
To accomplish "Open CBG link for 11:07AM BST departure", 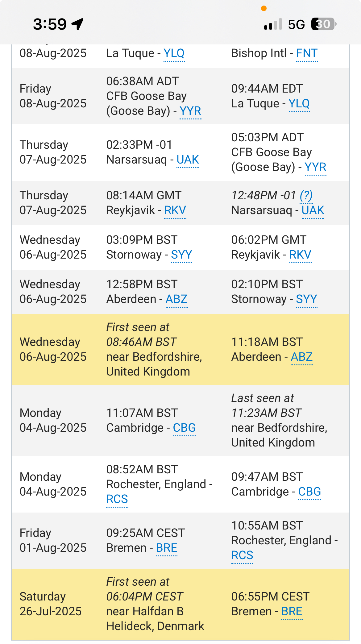I will (184, 428).
